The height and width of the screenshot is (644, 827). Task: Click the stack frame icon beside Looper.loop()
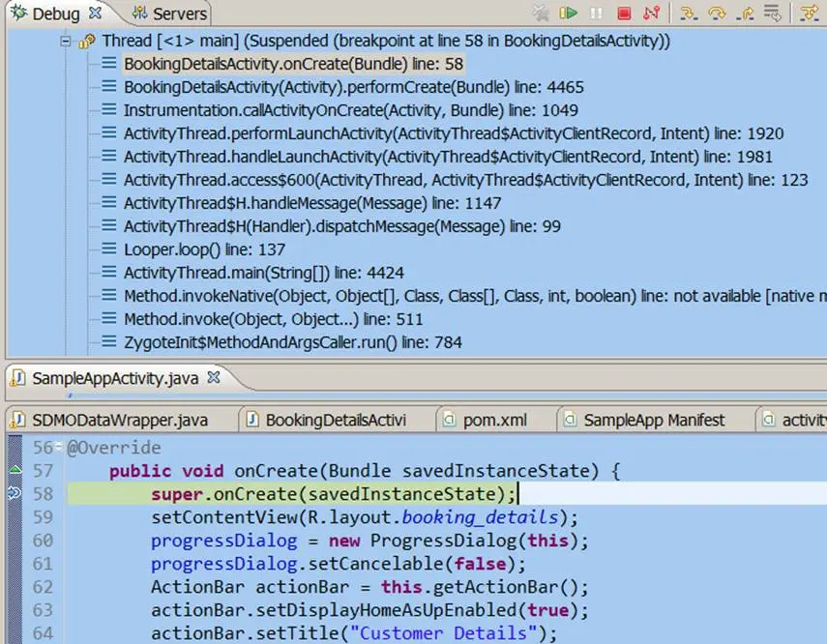click(x=108, y=249)
